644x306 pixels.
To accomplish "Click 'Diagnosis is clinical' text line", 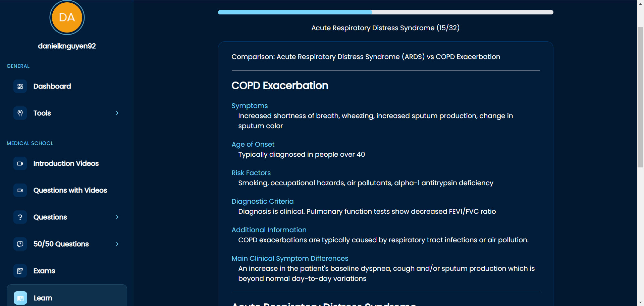I will [367, 211].
